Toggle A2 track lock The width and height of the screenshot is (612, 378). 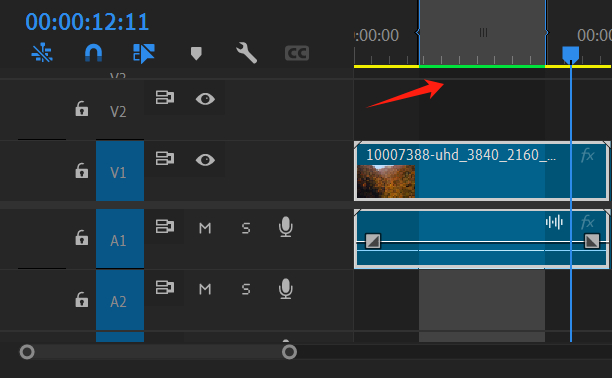coord(82,300)
